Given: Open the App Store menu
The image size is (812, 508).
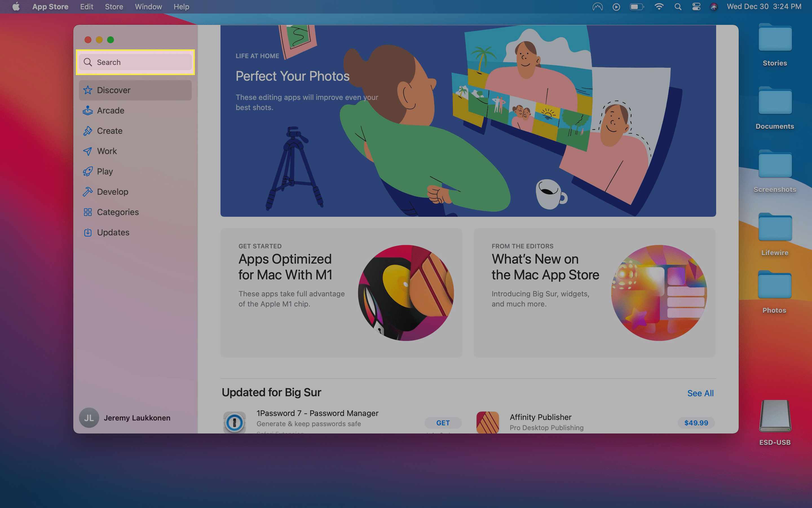Looking at the screenshot, I should point(50,6).
